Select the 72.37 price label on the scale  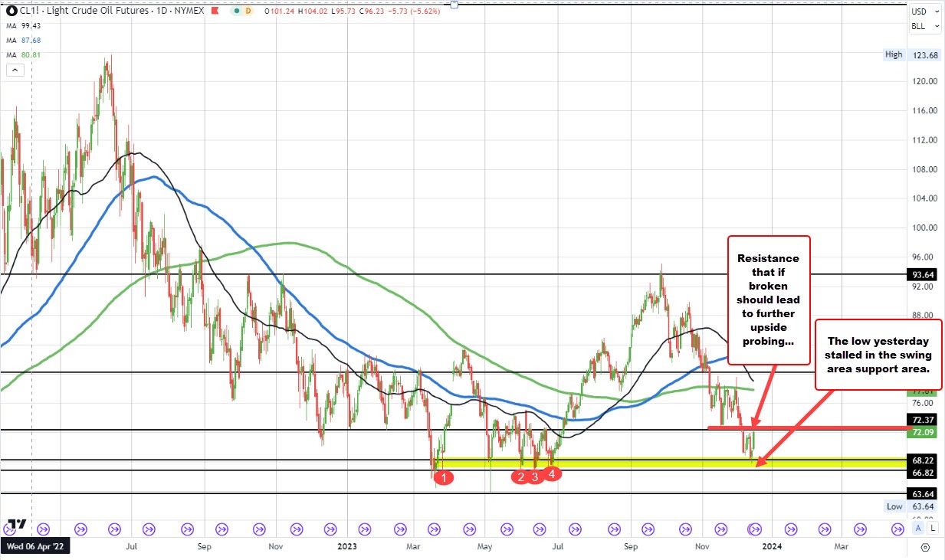click(x=924, y=420)
